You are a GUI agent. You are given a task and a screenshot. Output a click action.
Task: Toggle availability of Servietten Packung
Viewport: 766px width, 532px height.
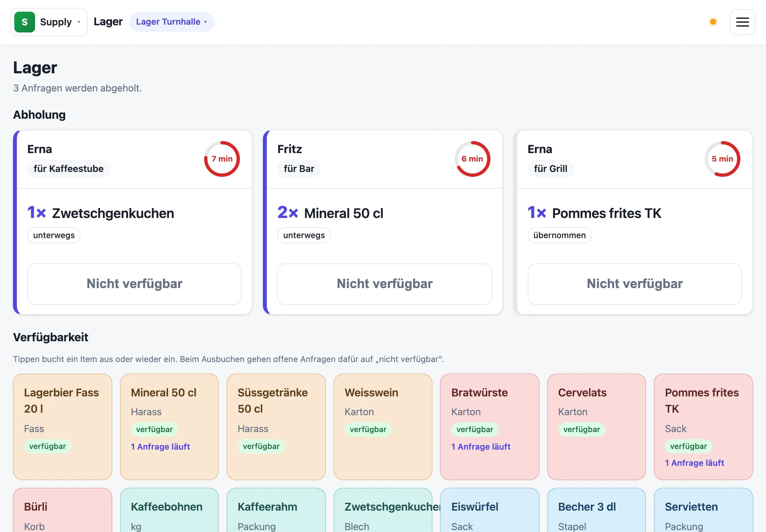[703, 511]
